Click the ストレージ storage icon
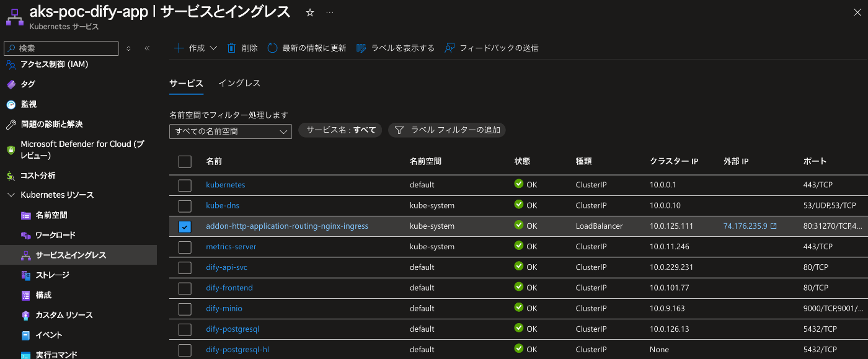Image resolution: width=868 pixels, height=359 pixels. point(25,275)
